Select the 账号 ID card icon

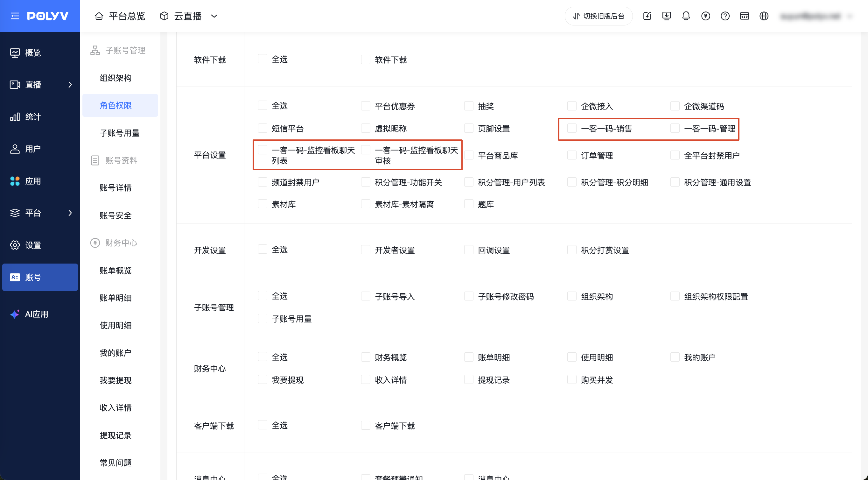point(15,277)
